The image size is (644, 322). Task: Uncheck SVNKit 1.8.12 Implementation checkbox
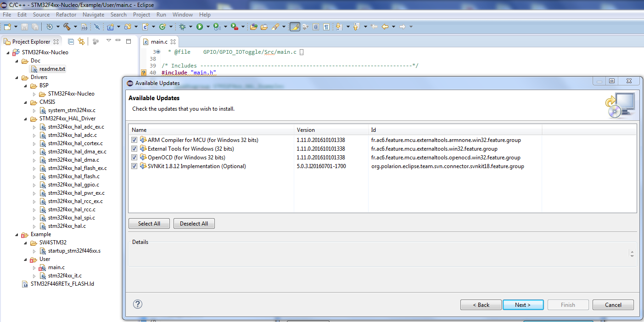(x=134, y=166)
